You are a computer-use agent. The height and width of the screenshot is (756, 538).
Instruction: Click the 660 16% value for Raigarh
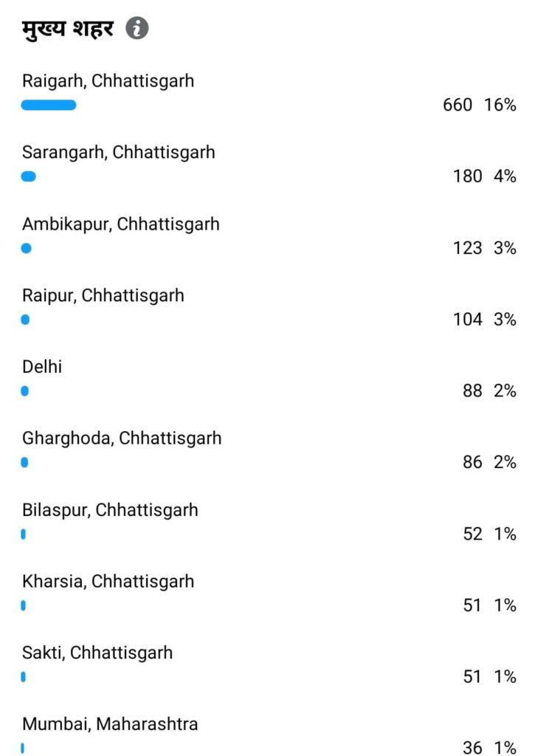click(479, 105)
